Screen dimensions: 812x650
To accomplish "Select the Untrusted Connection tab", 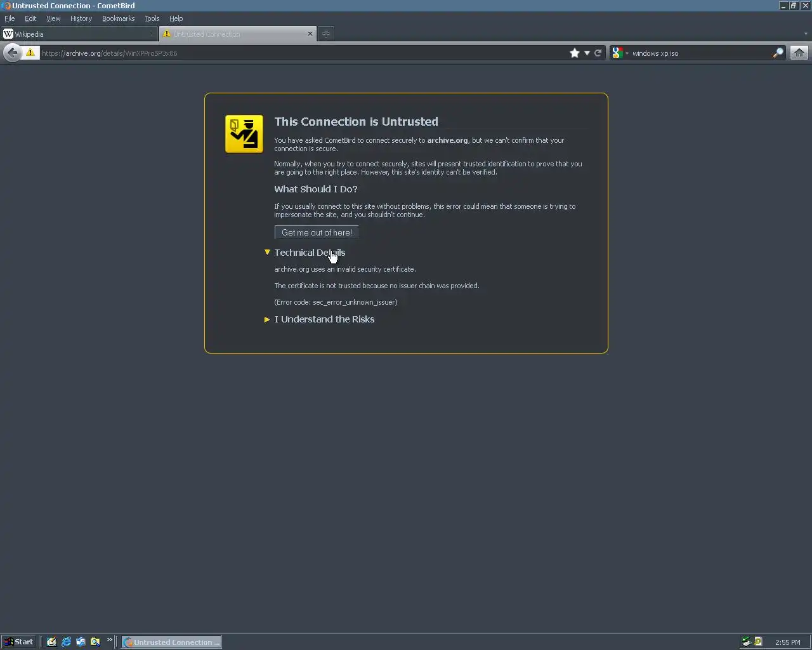I will point(238,34).
